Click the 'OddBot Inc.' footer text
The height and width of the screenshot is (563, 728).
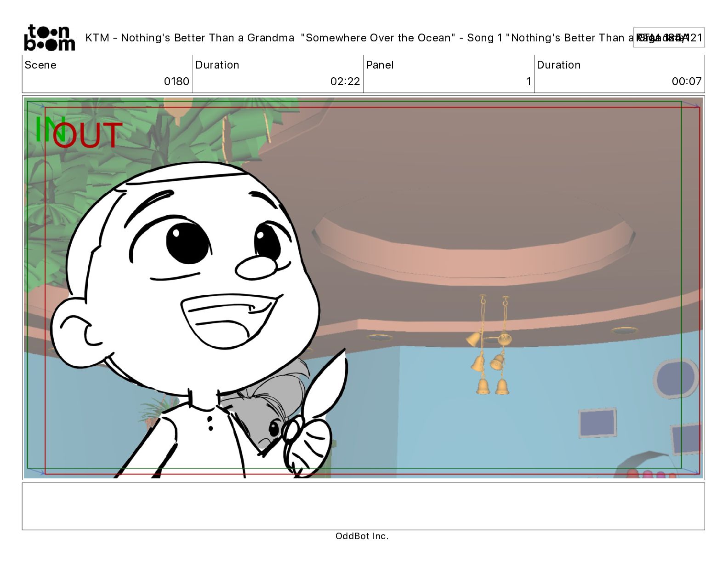362,536
